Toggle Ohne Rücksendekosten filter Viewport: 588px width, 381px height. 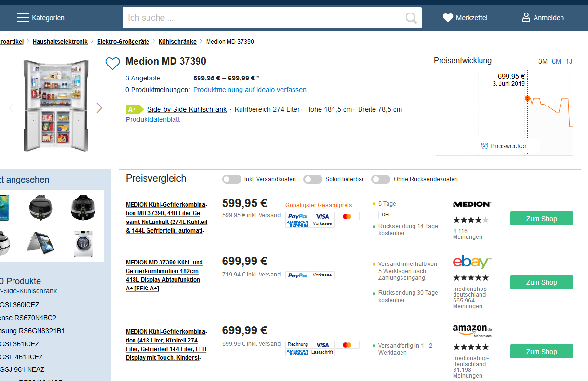[380, 179]
